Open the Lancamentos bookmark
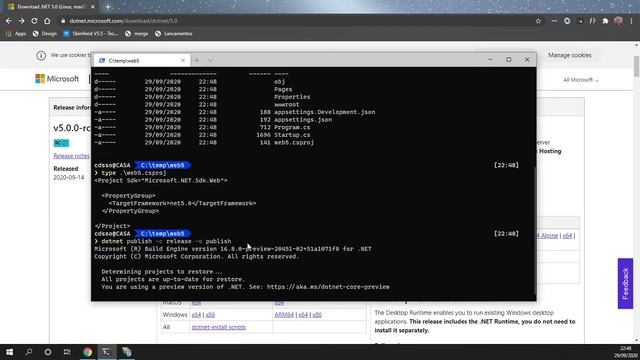Viewport: 640px width, 360px height. (174, 34)
